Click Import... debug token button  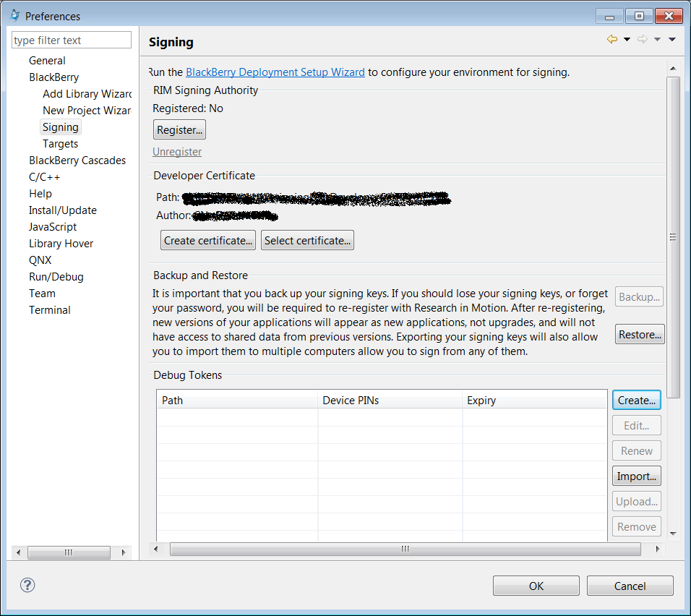coord(637,476)
